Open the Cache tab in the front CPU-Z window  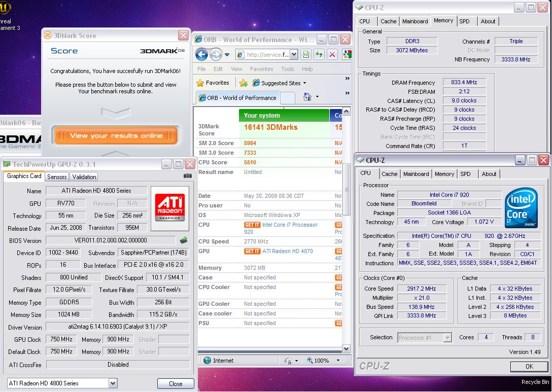(x=389, y=174)
